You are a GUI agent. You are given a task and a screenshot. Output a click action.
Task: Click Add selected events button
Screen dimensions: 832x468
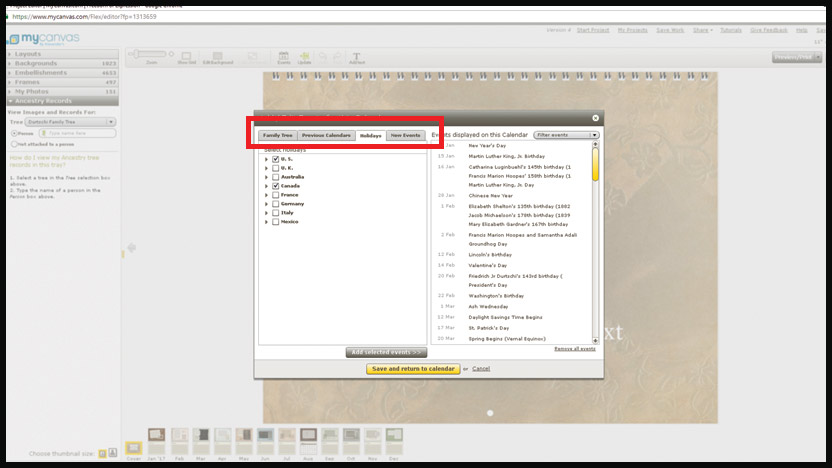click(386, 352)
